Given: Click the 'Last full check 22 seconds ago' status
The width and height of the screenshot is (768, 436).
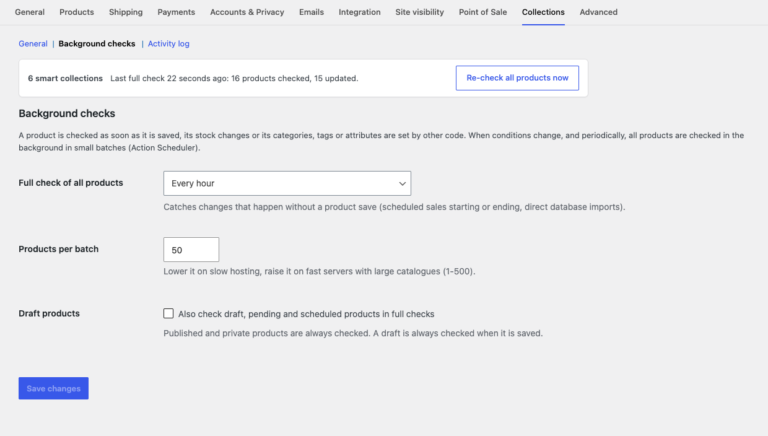Looking at the screenshot, I should pyautogui.click(x=234, y=78).
